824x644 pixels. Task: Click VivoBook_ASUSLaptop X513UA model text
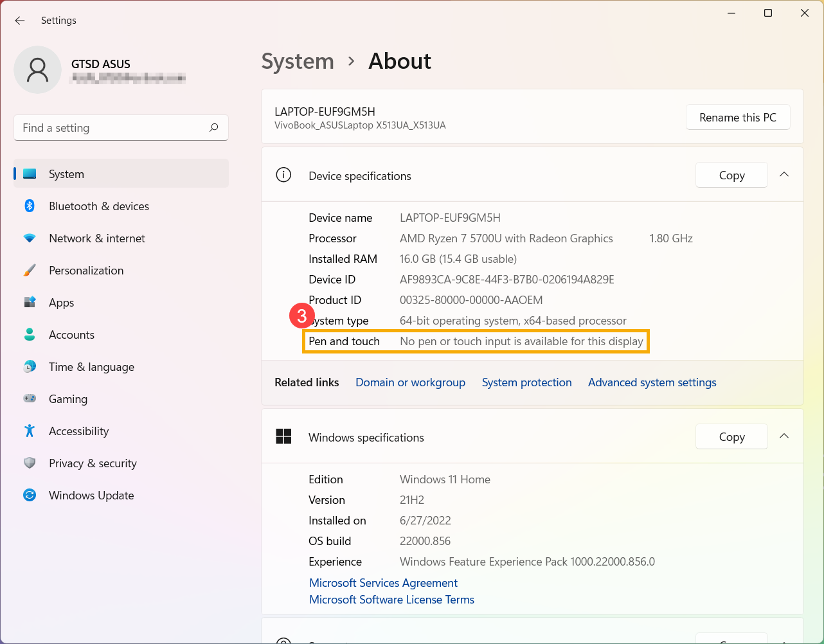point(360,125)
